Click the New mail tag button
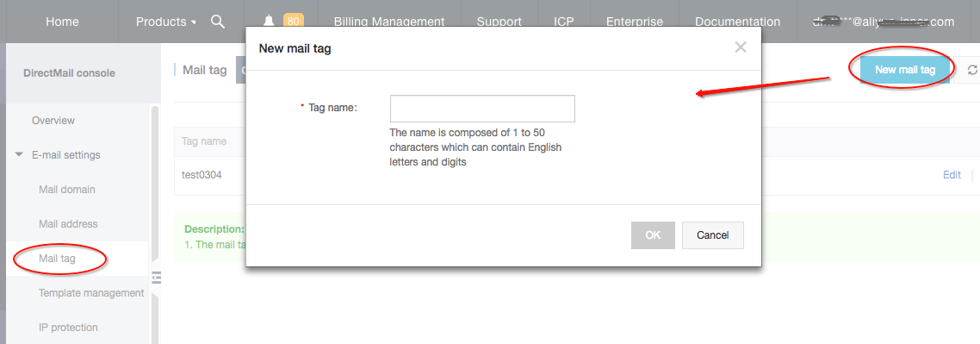 click(x=905, y=70)
